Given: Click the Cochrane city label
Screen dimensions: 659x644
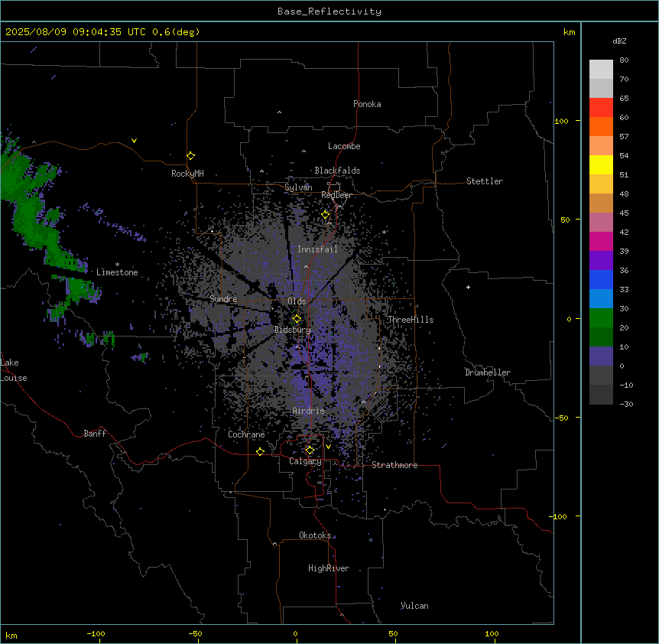Looking at the screenshot, I should [x=246, y=434].
